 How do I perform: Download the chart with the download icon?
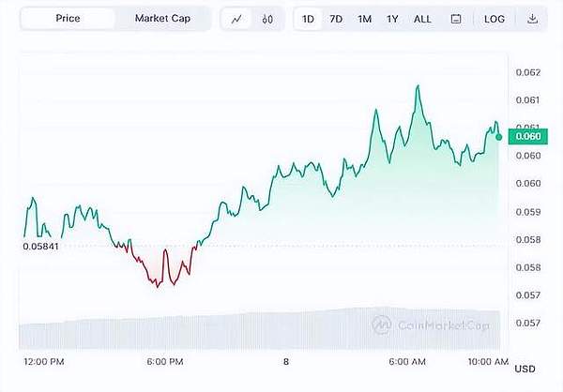(x=533, y=19)
